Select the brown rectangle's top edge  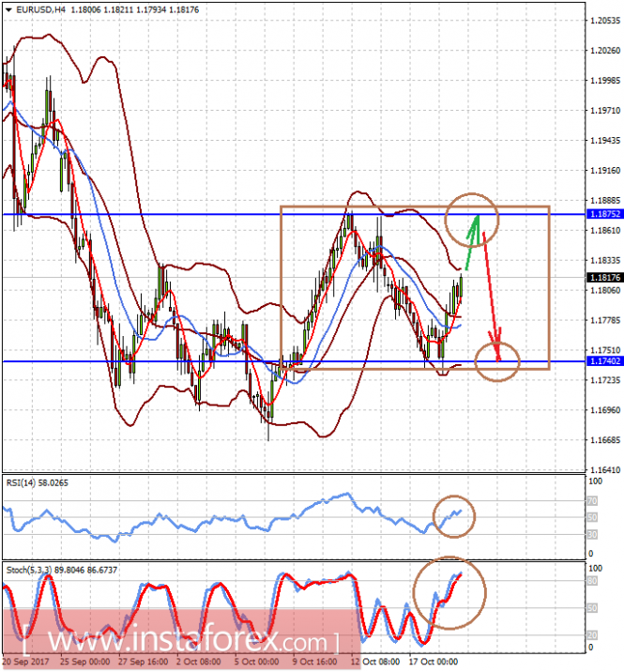pyautogui.click(x=415, y=207)
